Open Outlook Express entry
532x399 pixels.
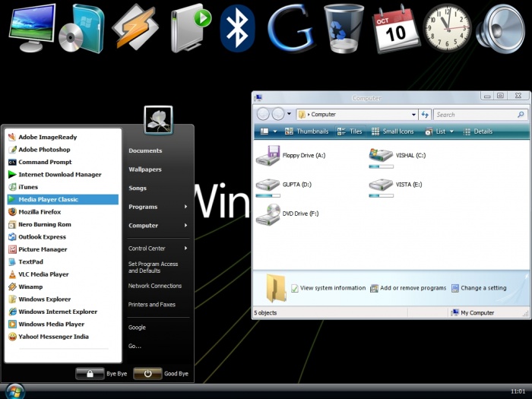point(63,237)
